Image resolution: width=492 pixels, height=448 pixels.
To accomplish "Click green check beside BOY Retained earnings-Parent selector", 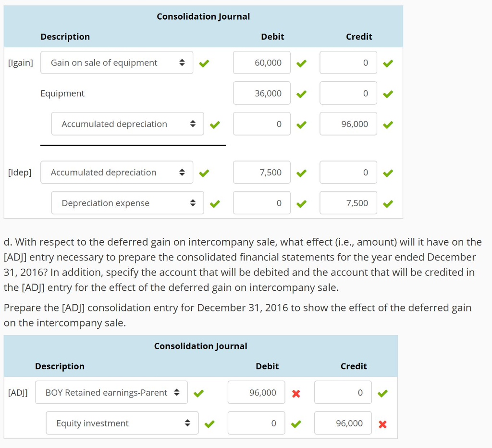I will (x=198, y=392).
